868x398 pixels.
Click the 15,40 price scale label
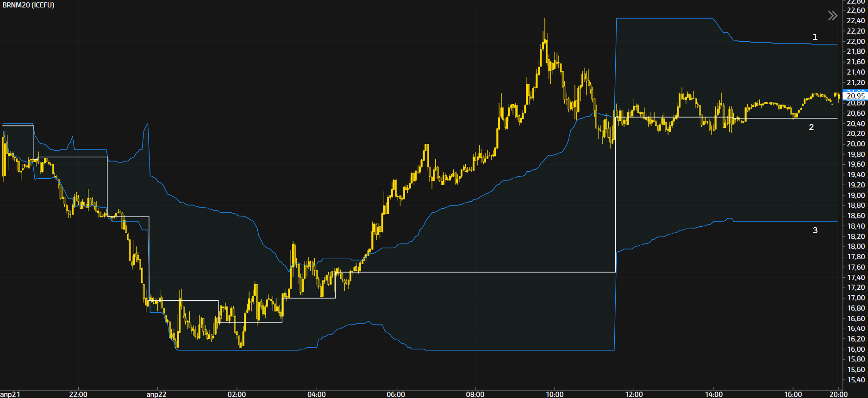pyautogui.click(x=856, y=380)
